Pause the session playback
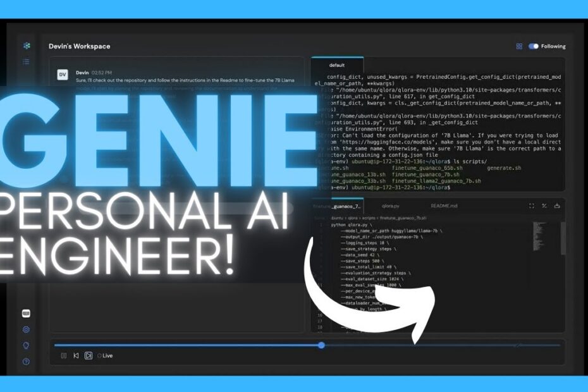Image resolution: width=588 pixels, height=392 pixels. [x=64, y=355]
